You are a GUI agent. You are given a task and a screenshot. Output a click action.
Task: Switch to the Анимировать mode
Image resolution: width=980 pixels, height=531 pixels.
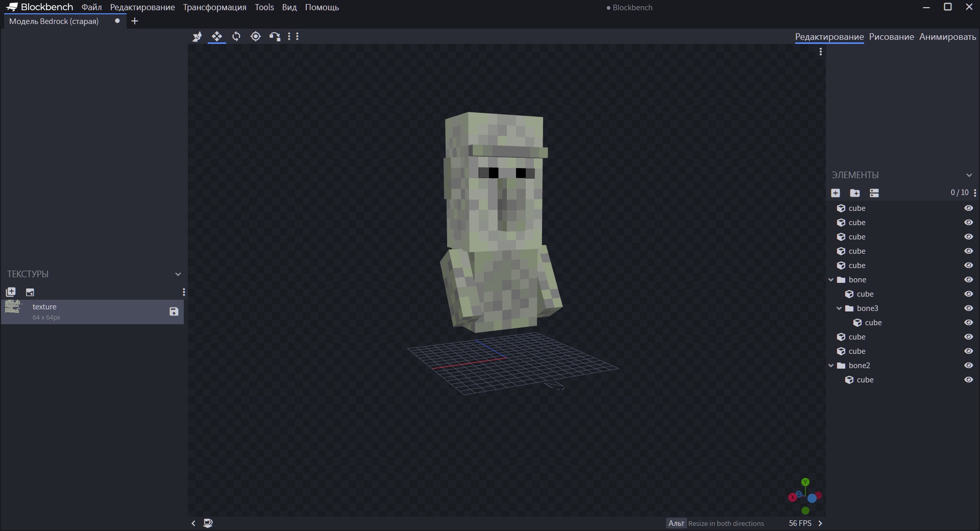(x=947, y=37)
